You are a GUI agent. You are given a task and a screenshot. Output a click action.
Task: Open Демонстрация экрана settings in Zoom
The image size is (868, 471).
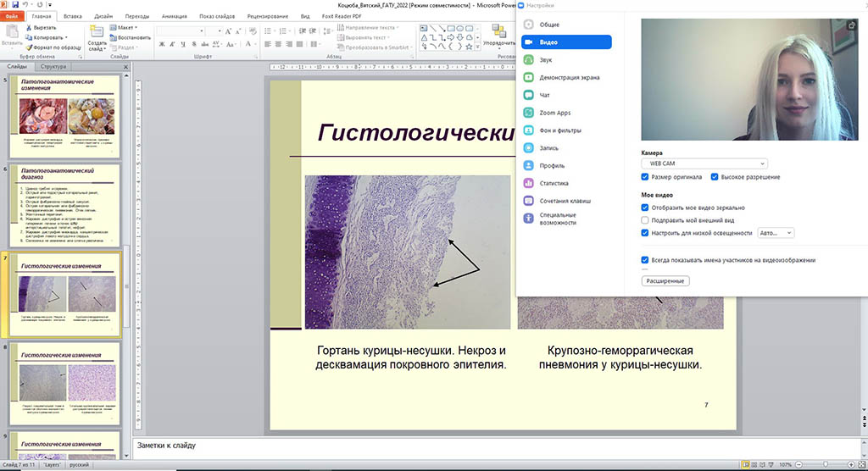[x=565, y=77]
